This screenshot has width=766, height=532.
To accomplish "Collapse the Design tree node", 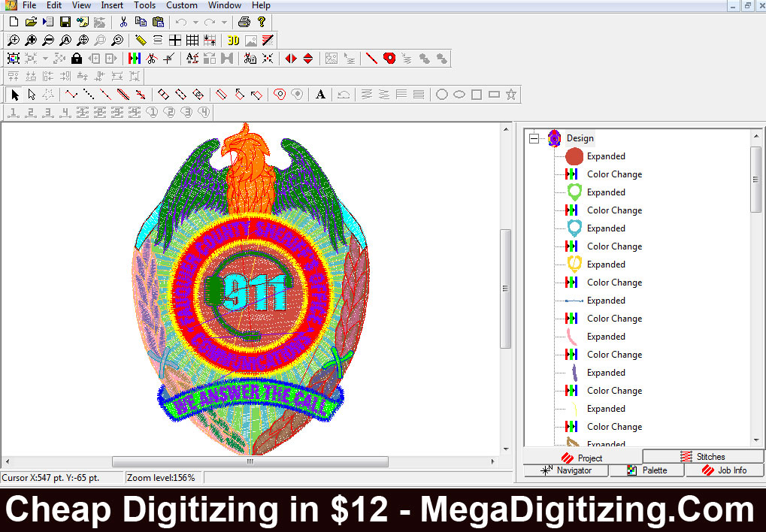I will [x=534, y=139].
